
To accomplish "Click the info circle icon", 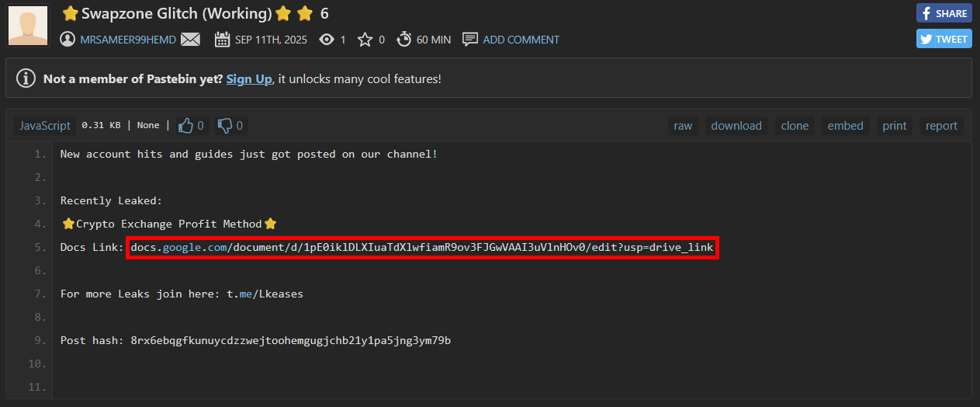I will 26,78.
